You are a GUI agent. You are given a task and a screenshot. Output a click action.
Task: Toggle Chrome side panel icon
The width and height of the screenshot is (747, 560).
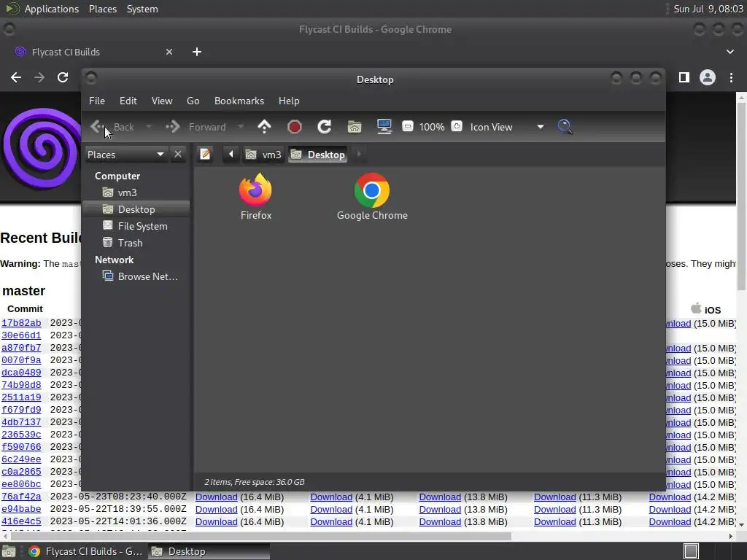(x=684, y=77)
